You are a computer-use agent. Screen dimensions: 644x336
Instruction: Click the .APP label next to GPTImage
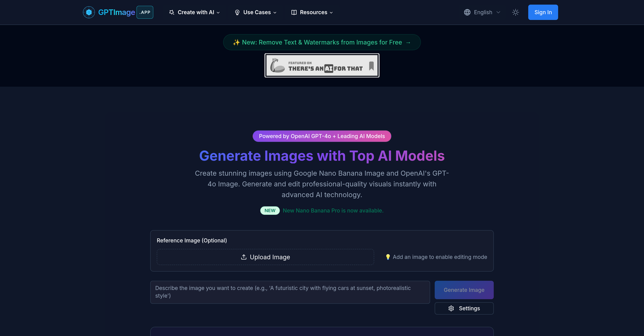(x=145, y=12)
